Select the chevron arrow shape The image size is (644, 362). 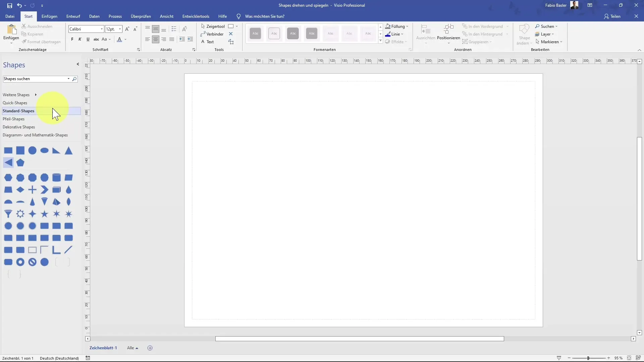44,190
